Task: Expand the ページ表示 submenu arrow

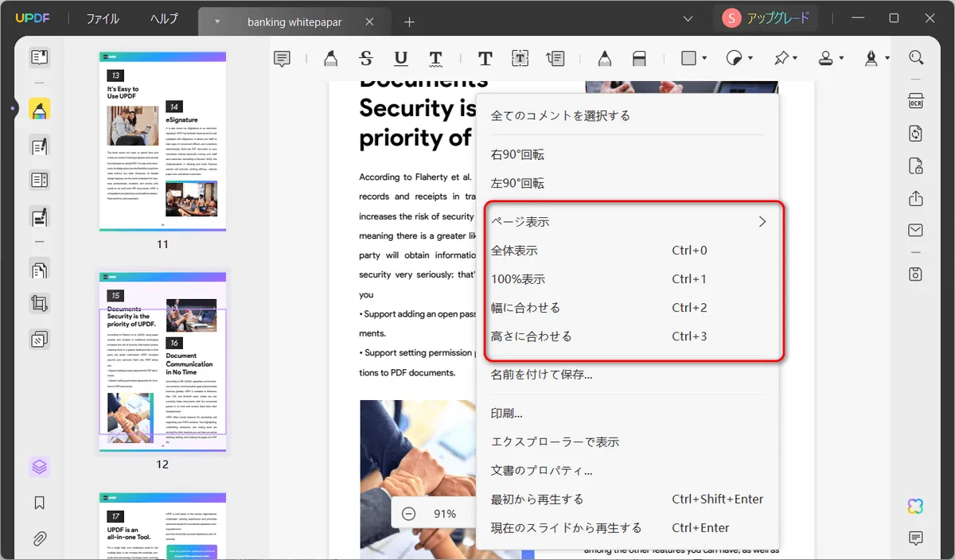Action: [x=762, y=222]
